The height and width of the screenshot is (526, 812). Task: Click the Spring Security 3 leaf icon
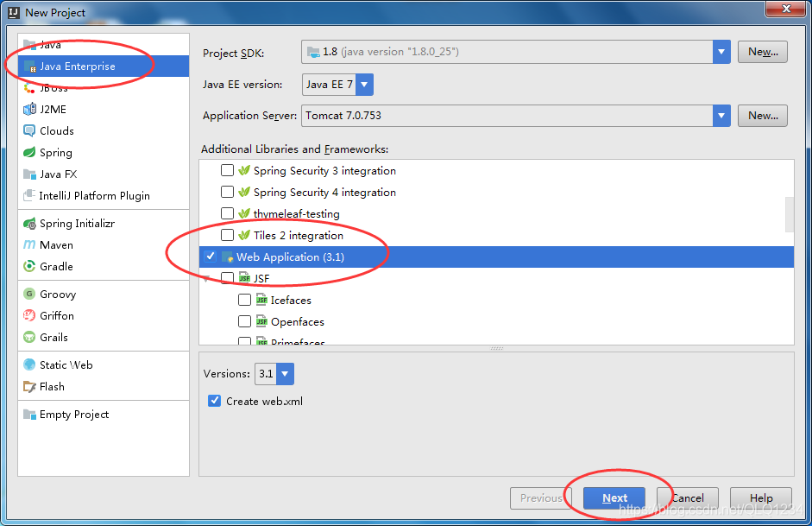244,170
